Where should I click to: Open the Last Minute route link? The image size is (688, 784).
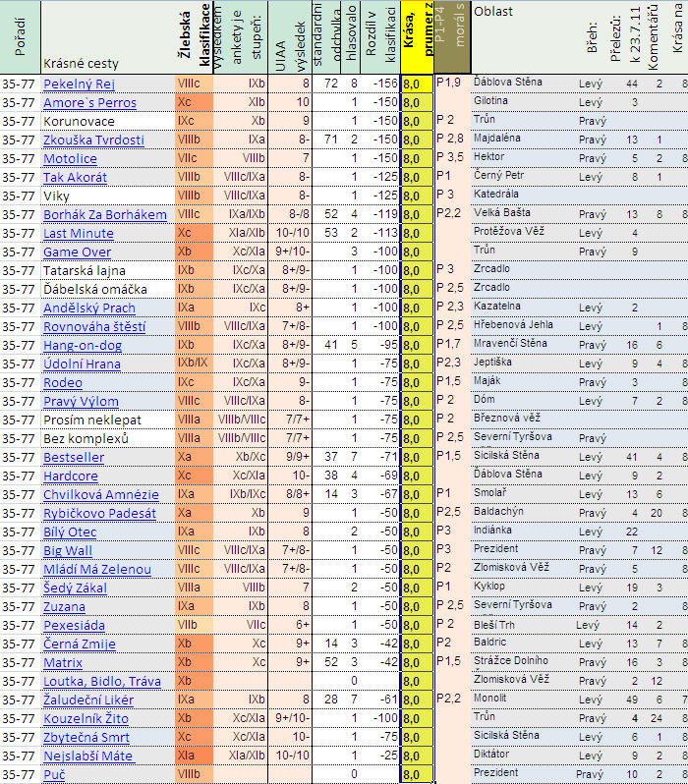[80, 234]
